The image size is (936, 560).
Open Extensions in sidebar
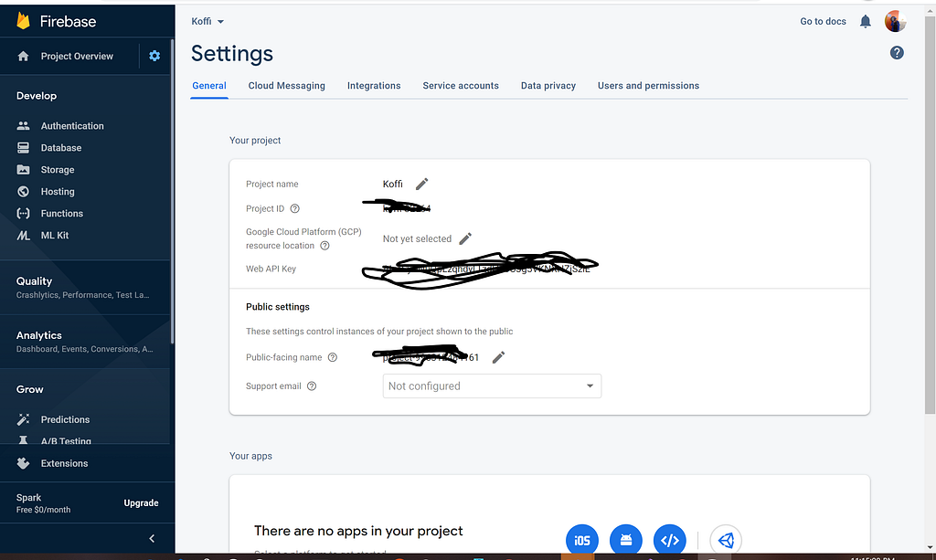[x=64, y=463]
